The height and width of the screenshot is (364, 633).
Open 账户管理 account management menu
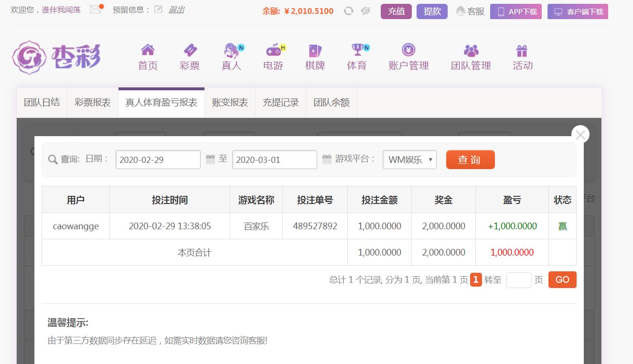[x=408, y=57]
